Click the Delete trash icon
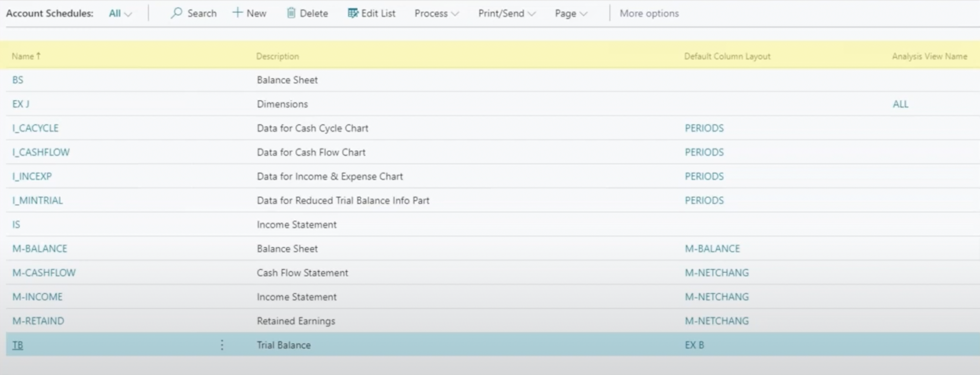The image size is (980, 375). tap(291, 13)
